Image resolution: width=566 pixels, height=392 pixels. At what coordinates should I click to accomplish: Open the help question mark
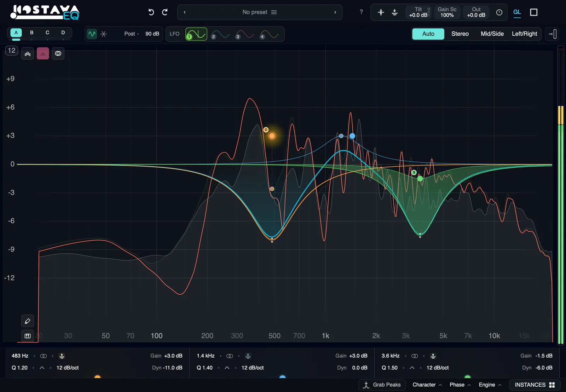tap(361, 12)
